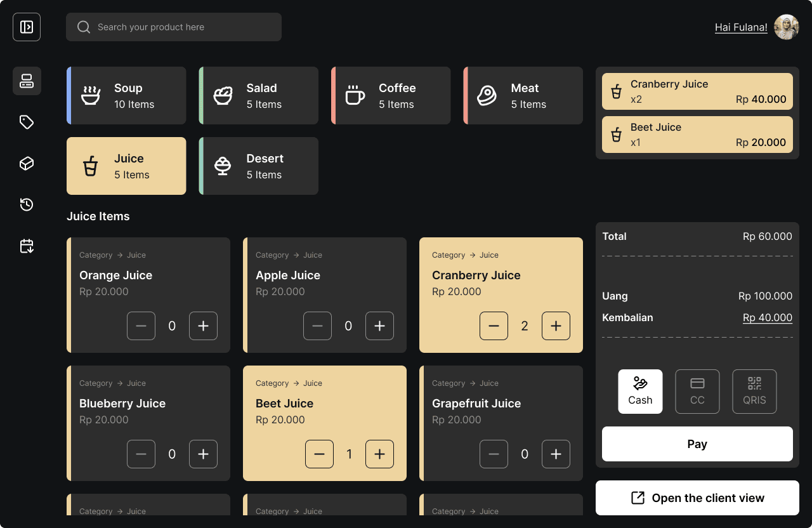Open the calendar download sidebar icon
Image resolution: width=812 pixels, height=528 pixels.
[27, 246]
